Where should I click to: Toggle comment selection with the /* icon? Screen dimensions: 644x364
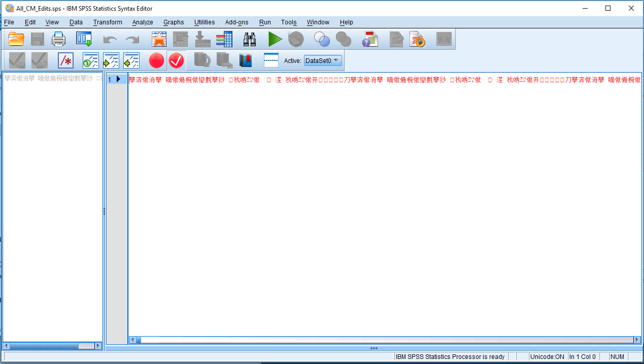65,61
